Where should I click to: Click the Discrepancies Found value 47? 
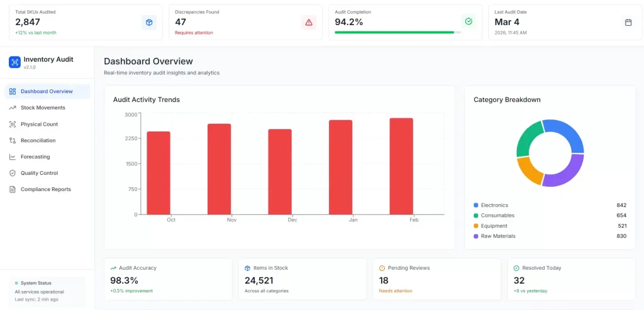pyautogui.click(x=180, y=22)
